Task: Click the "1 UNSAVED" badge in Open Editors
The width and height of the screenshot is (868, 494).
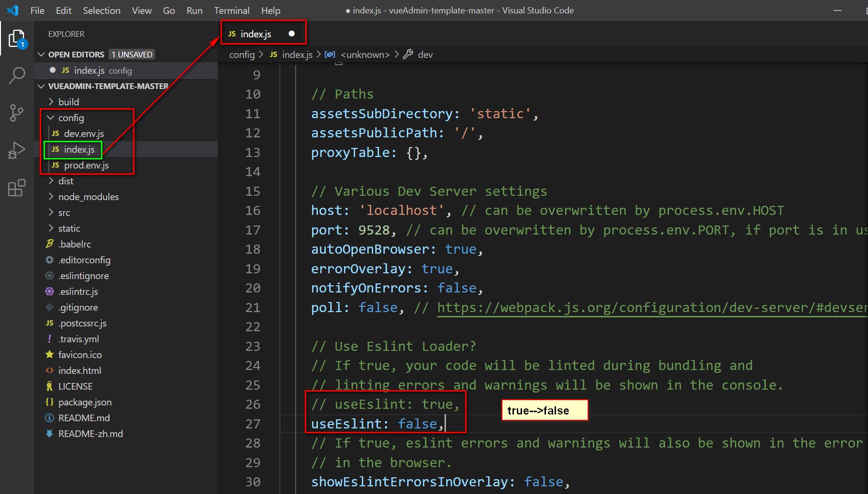Action: click(132, 55)
